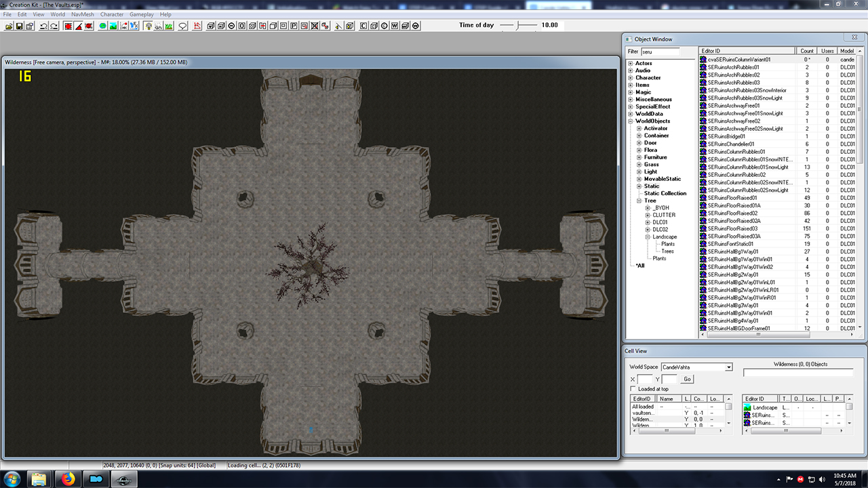868x488 pixels.
Task: Collapse the Landscape tree node
Action: click(x=648, y=237)
